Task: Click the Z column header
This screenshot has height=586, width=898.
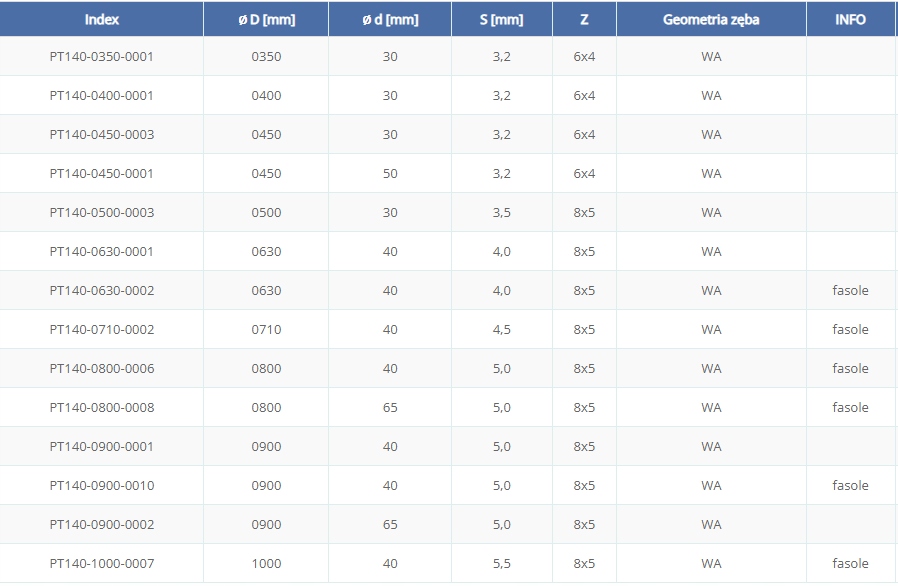Action: (x=584, y=20)
